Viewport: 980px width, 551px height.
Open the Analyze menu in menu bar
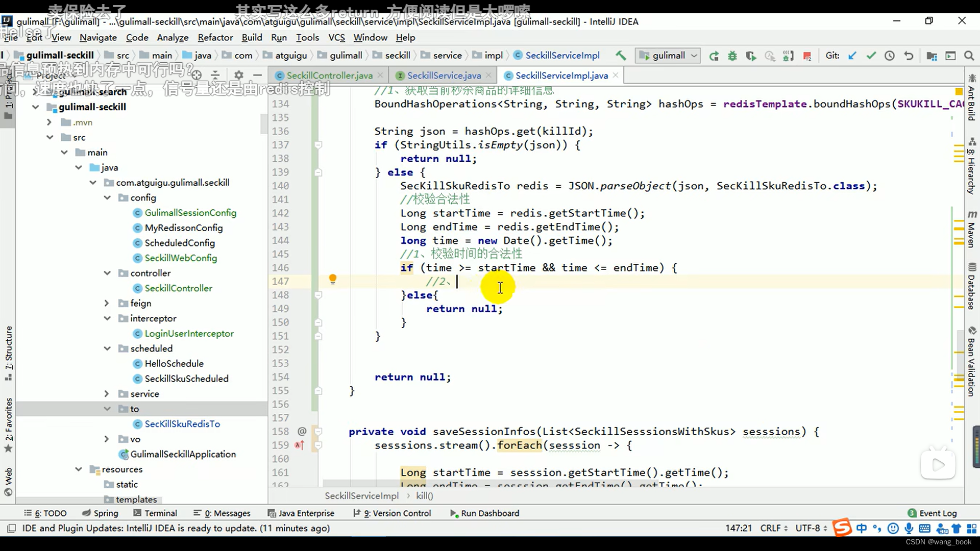click(x=173, y=37)
